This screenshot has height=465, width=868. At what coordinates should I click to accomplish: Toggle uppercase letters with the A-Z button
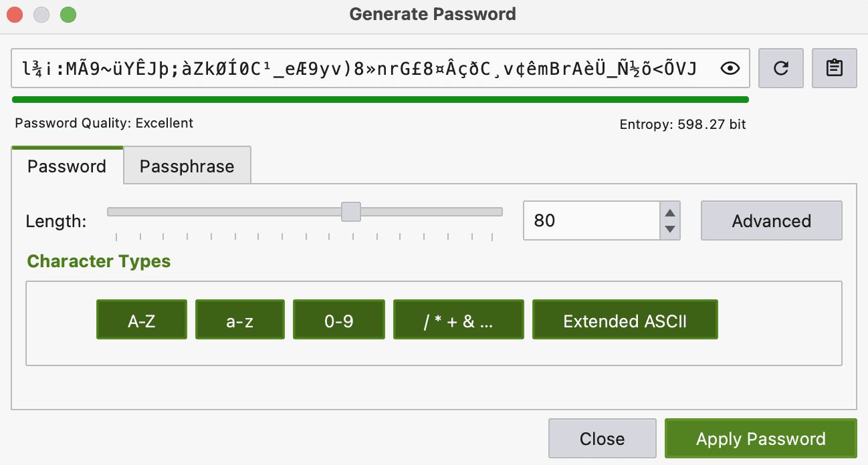[x=141, y=319]
